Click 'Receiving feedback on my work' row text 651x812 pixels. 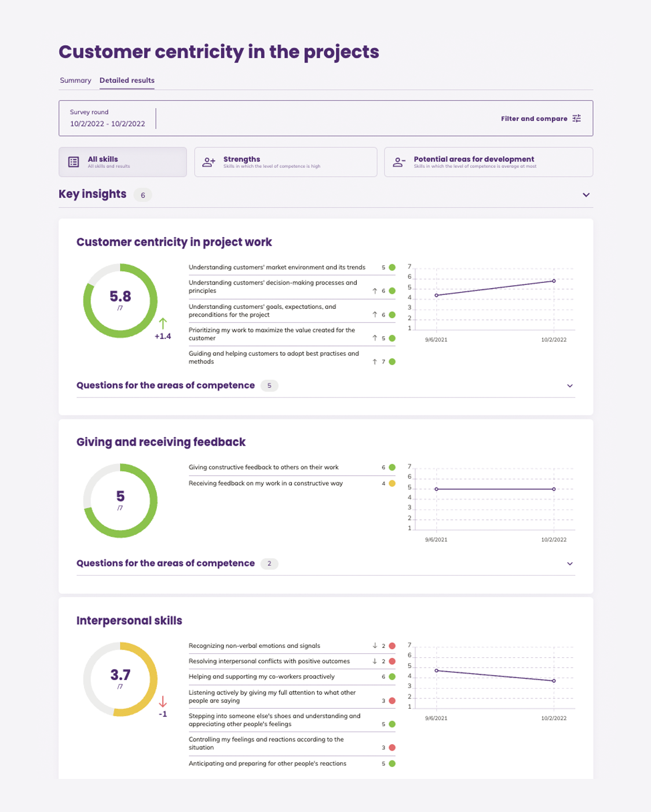(266, 483)
